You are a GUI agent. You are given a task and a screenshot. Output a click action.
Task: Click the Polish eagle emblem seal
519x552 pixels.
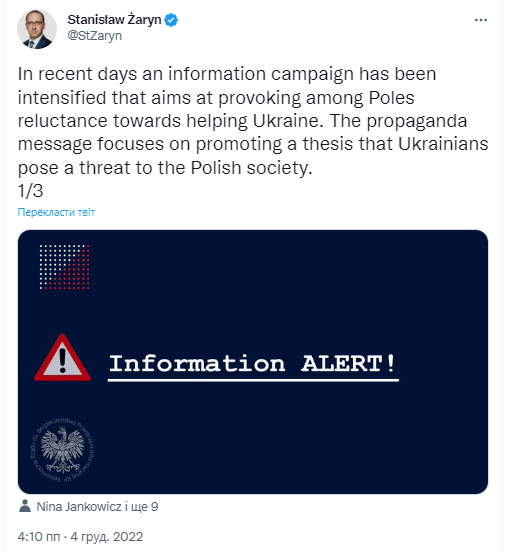tap(62, 450)
